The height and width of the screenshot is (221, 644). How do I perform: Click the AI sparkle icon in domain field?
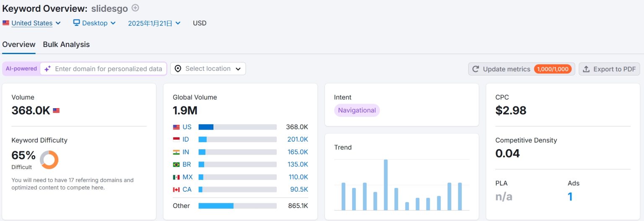pyautogui.click(x=48, y=69)
